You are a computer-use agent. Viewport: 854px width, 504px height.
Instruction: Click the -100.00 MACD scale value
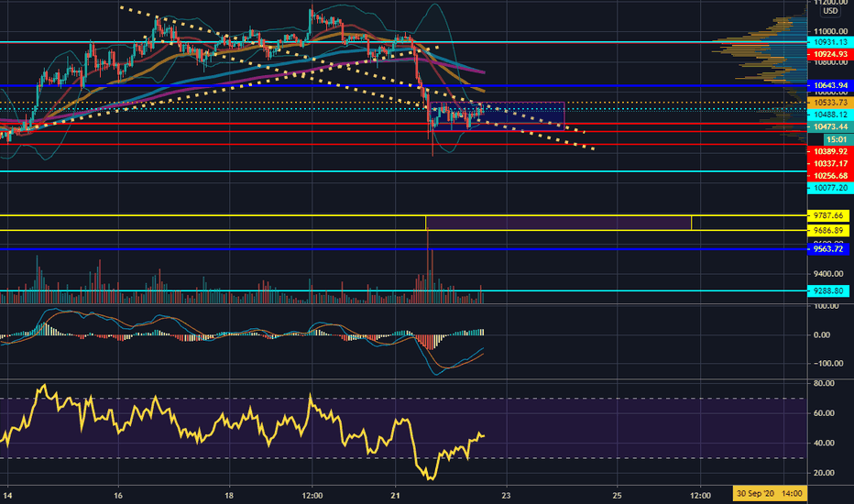[828, 364]
